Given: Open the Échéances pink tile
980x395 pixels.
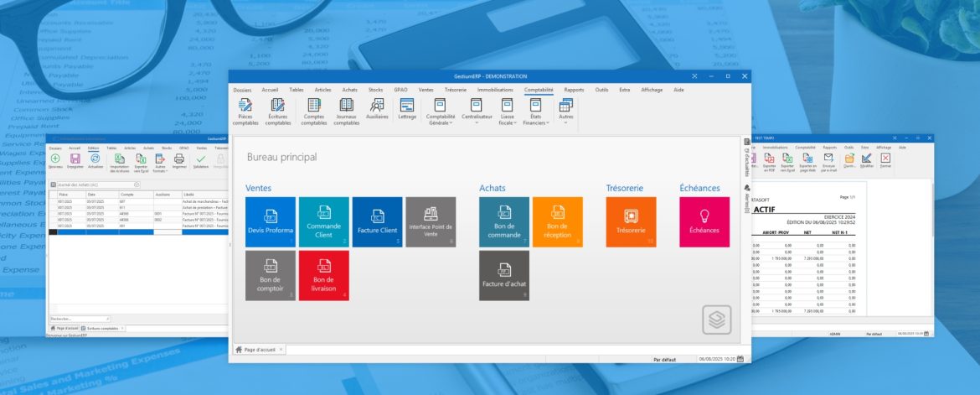Looking at the screenshot, I should point(704,221).
